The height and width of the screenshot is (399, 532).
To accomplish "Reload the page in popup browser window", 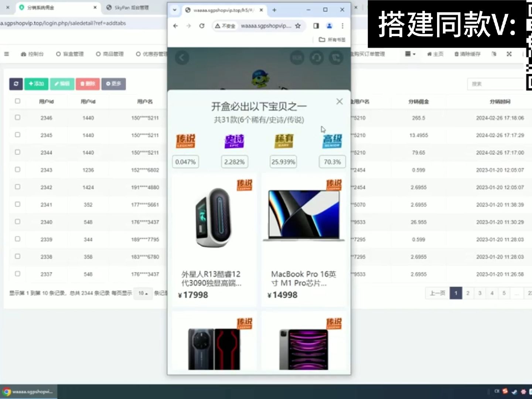I will [202, 26].
